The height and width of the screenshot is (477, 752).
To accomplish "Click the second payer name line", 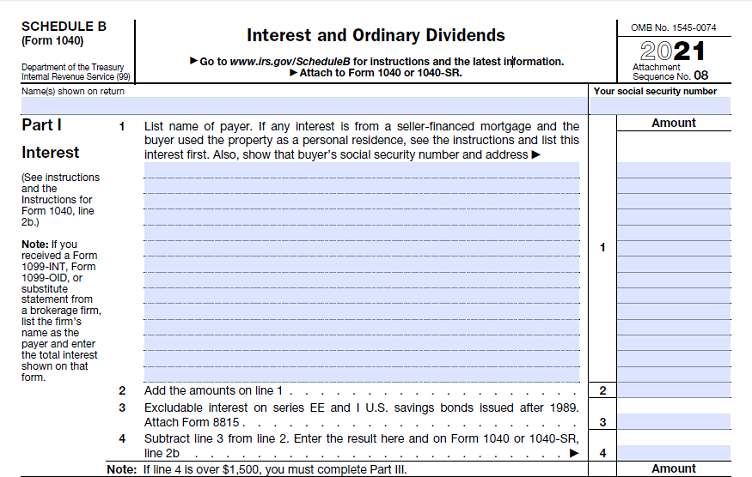I will tap(361, 186).
